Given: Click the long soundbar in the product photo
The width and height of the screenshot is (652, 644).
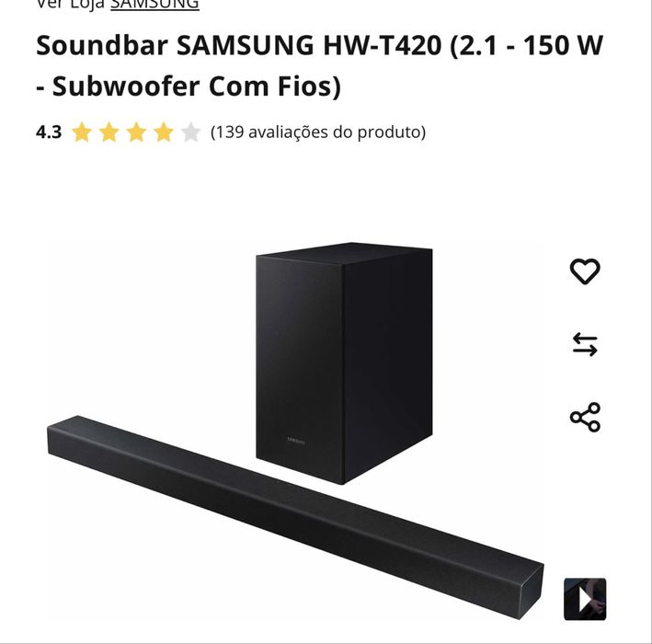Looking at the screenshot, I should pyautogui.click(x=295, y=517).
